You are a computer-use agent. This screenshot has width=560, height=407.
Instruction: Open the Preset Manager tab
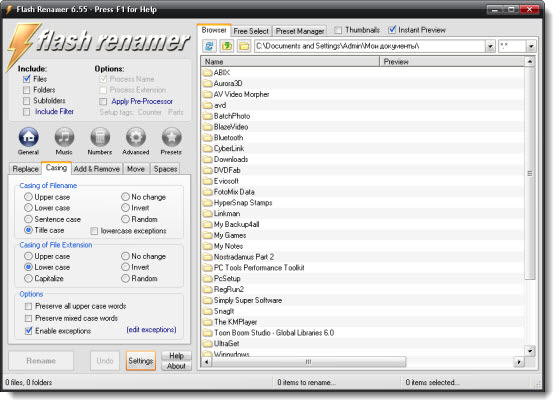click(x=300, y=31)
